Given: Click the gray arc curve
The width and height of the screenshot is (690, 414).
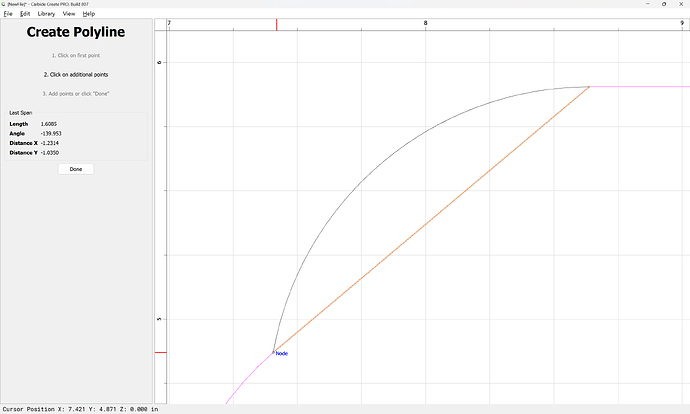Looking at the screenshot, I should pyautogui.click(x=361, y=182).
